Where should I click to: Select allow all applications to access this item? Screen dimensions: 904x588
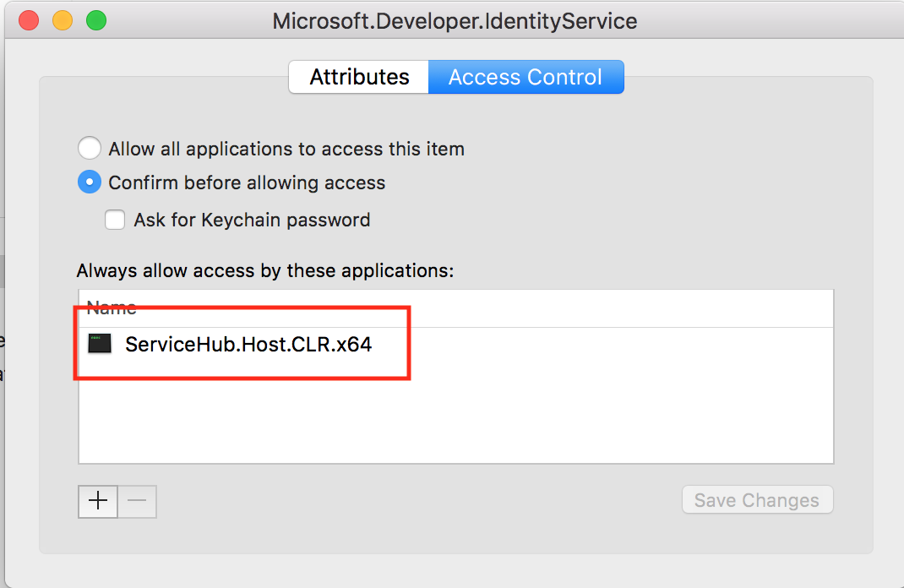[x=90, y=148]
